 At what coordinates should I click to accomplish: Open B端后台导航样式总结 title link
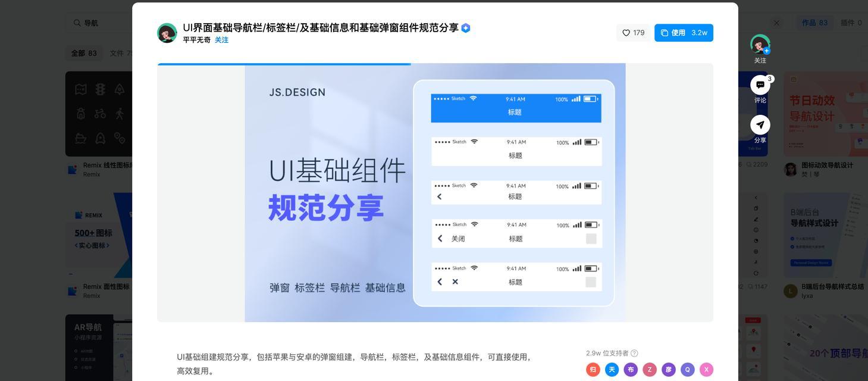[x=832, y=286]
